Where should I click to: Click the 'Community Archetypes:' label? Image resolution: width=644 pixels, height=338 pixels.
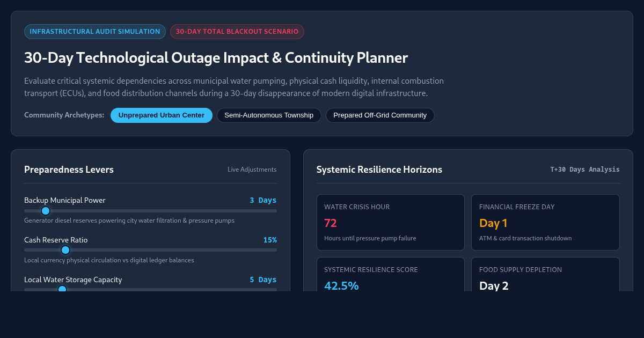click(x=64, y=115)
